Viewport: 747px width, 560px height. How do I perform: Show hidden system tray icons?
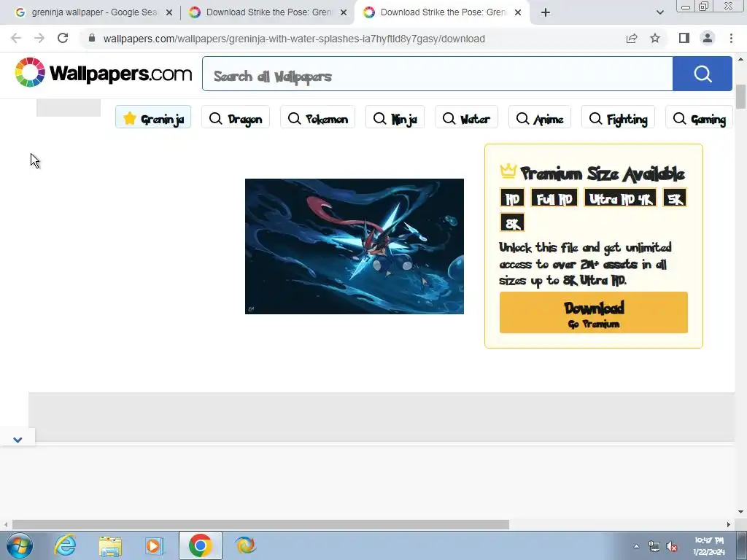point(636,546)
